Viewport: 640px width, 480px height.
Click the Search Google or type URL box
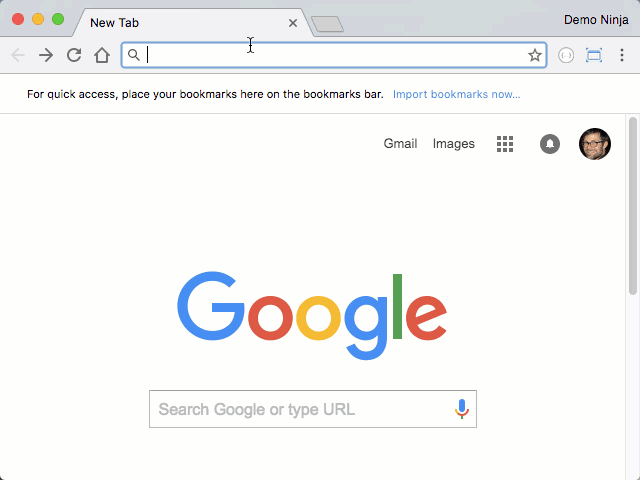click(313, 409)
